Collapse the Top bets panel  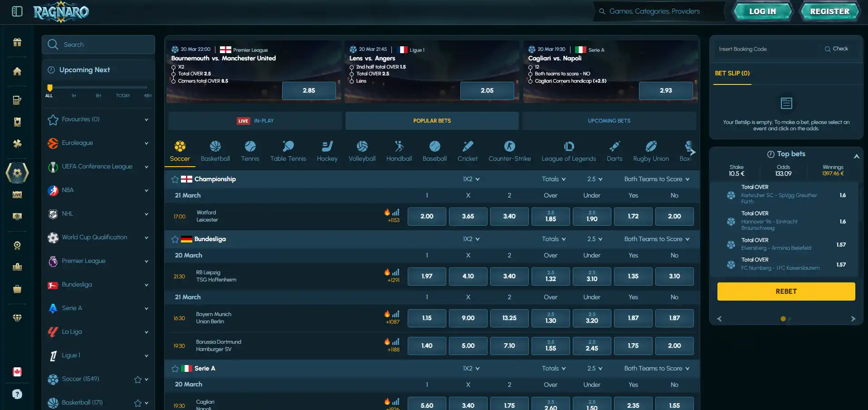pyautogui.click(x=856, y=156)
